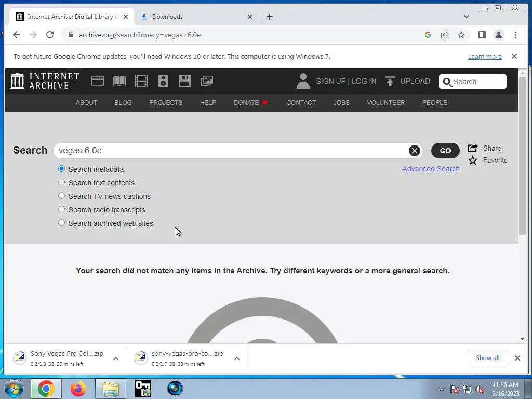This screenshot has height=399, width=532.
Task: Bookmark this tab with the star
Action: [x=461, y=35]
